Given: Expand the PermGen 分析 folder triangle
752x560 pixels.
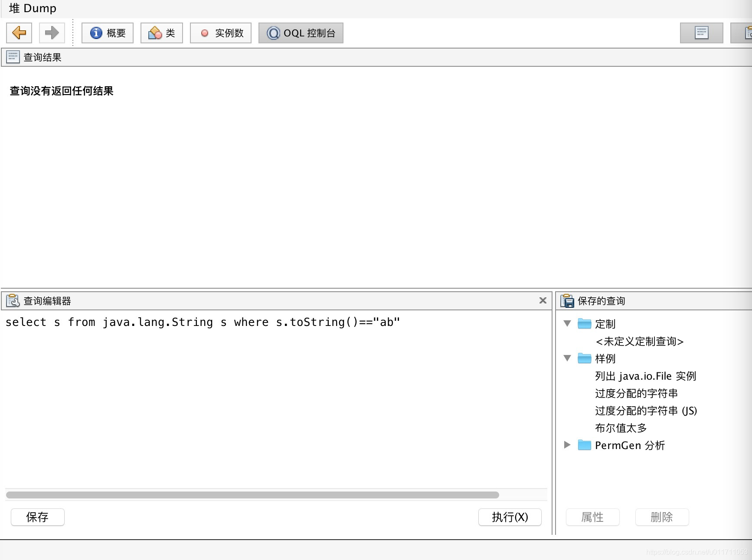Looking at the screenshot, I should tap(567, 445).
